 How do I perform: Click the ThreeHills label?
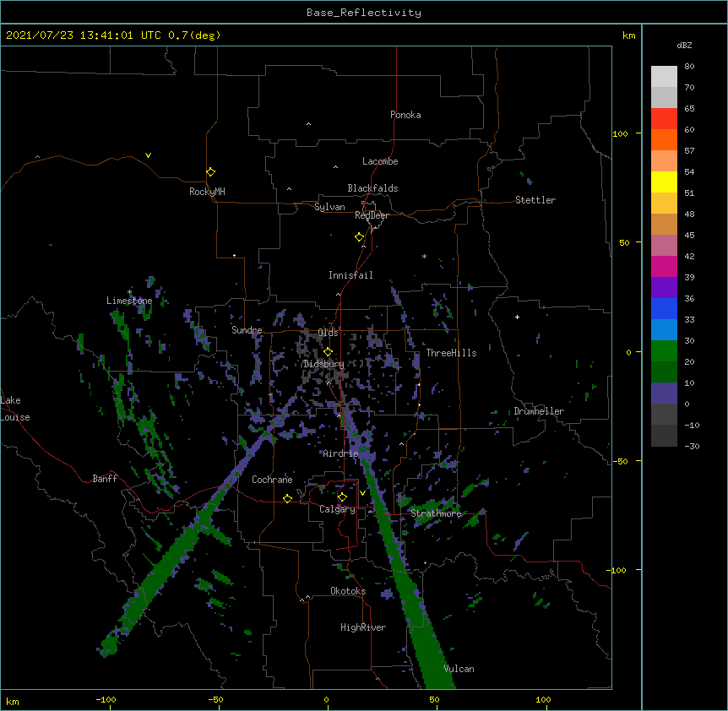[x=451, y=353]
